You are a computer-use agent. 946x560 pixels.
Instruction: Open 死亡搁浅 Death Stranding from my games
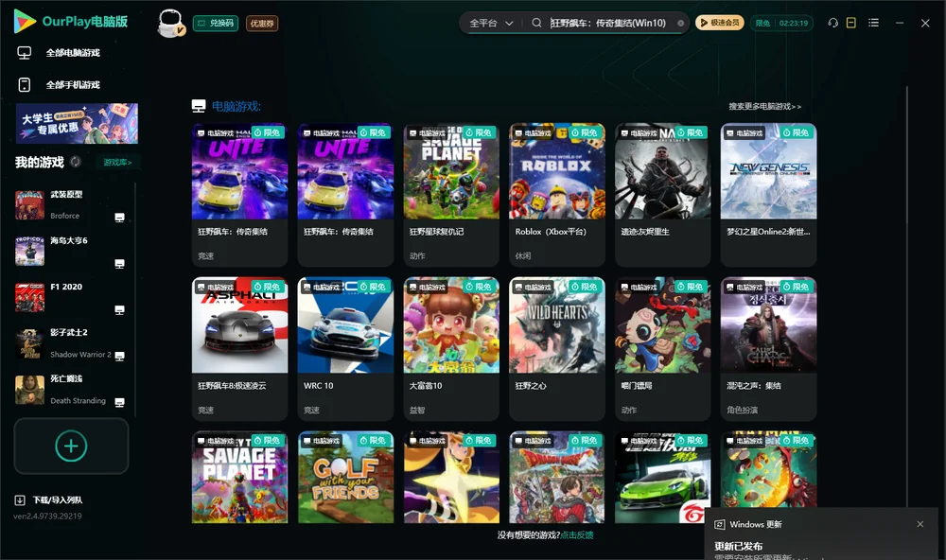coord(69,390)
